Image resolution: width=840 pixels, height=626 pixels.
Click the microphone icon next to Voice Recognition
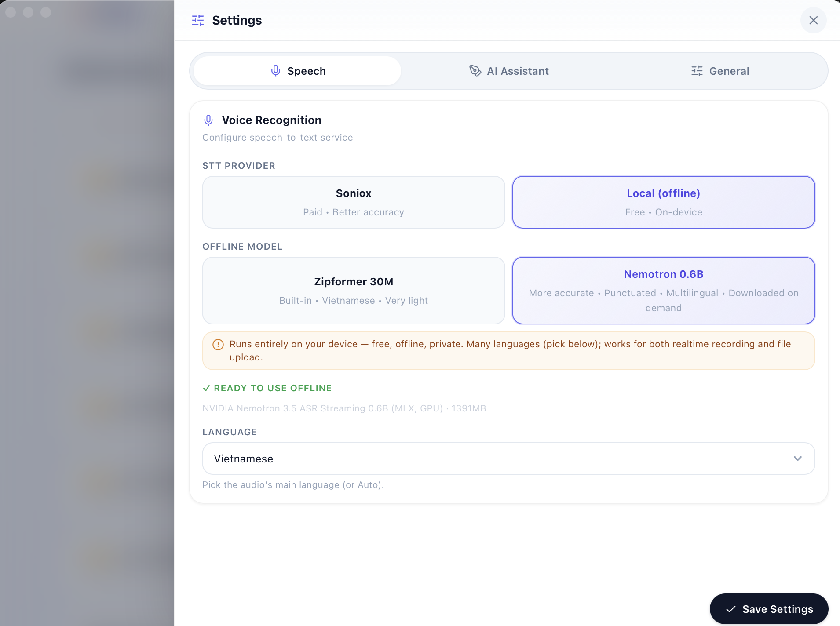tap(208, 120)
